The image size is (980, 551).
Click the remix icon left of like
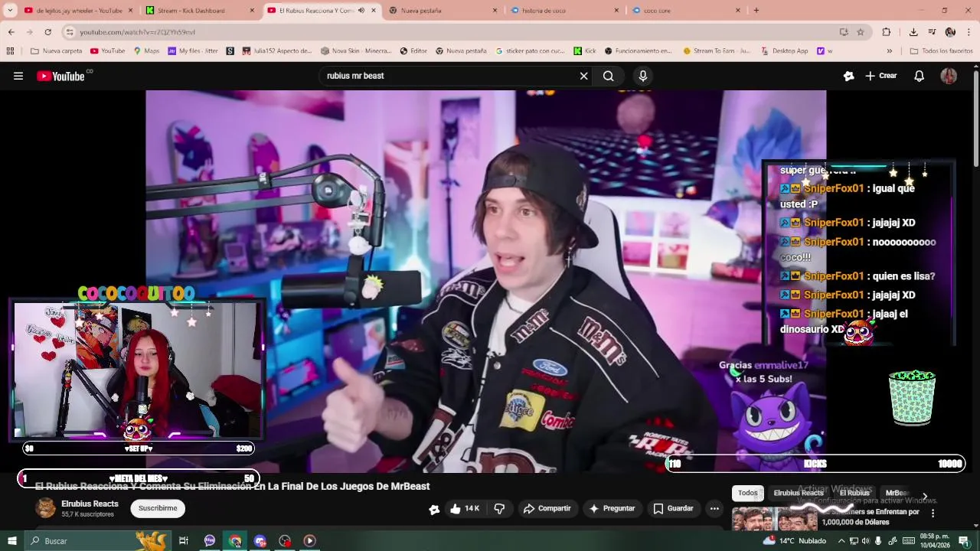tap(434, 509)
